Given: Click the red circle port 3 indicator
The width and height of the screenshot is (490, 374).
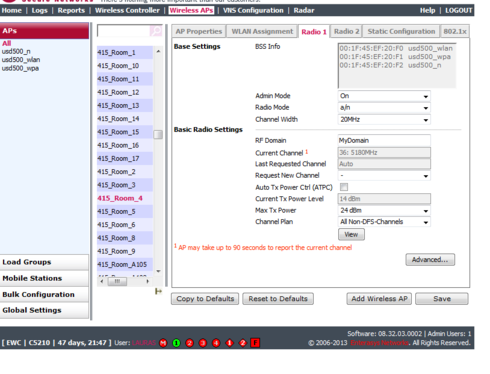Looking at the screenshot, I should (x=203, y=343).
